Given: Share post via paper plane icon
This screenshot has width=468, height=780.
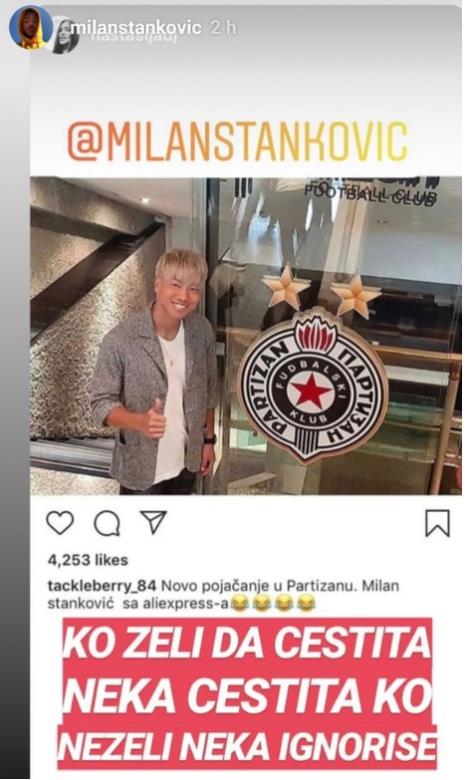Looking at the screenshot, I should (153, 522).
